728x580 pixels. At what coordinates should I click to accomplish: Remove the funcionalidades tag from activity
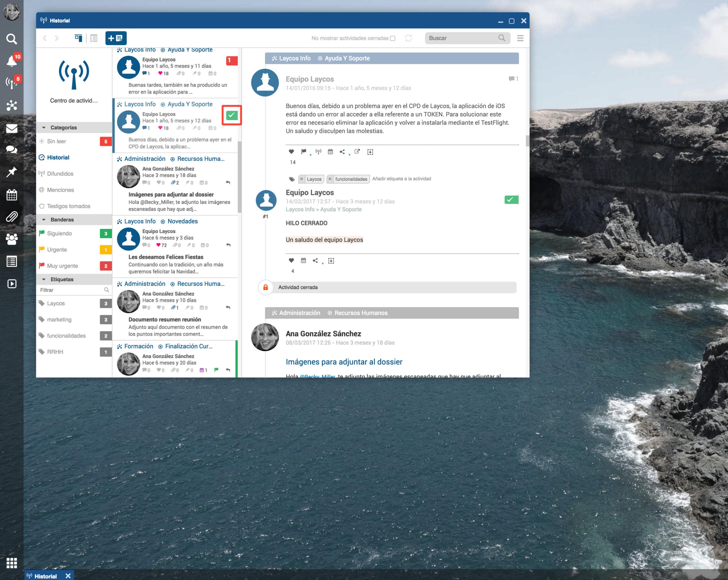click(330, 179)
